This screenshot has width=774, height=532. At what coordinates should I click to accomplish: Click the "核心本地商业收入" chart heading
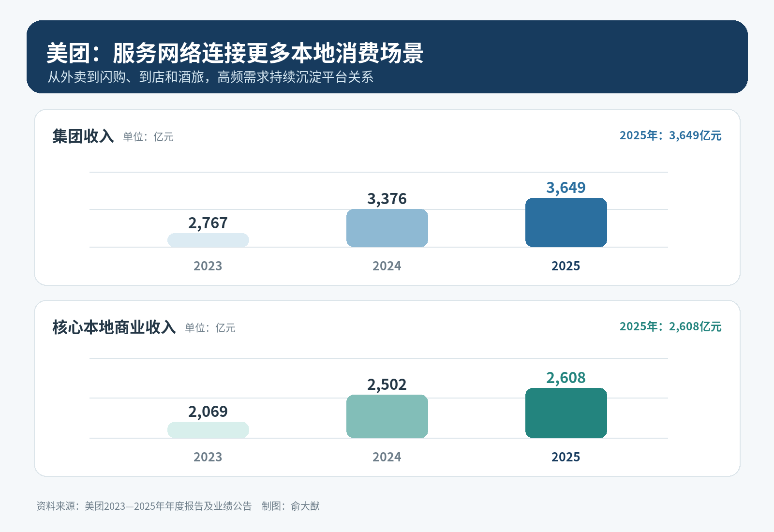[x=114, y=327]
